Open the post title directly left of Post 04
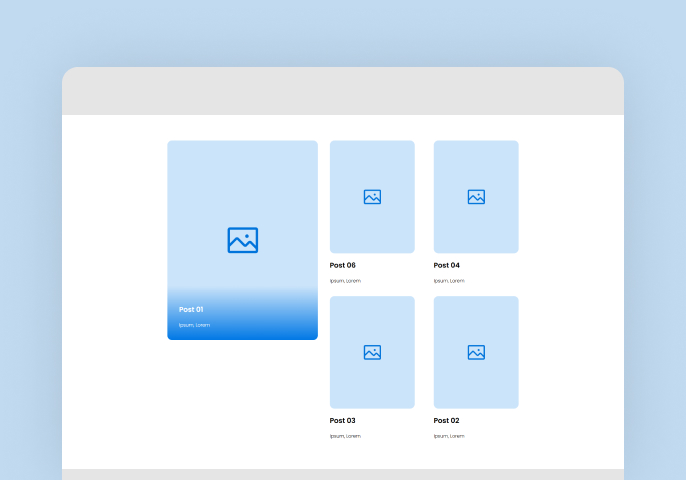686x480 pixels. (342, 265)
